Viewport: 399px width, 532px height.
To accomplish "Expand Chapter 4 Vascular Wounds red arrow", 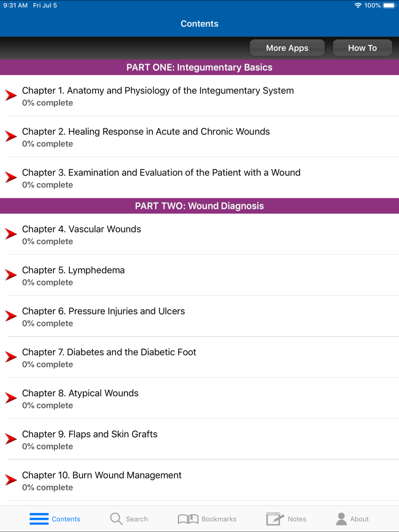I will 11,234.
